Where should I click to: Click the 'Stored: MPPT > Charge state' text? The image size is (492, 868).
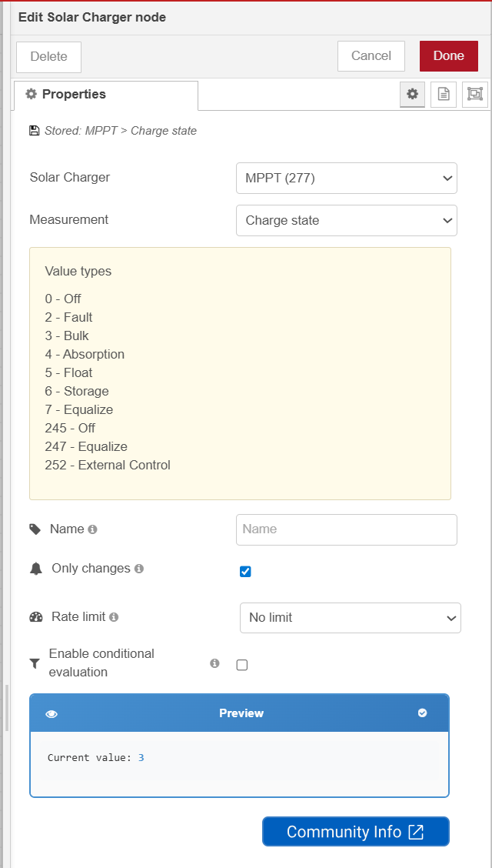121,131
